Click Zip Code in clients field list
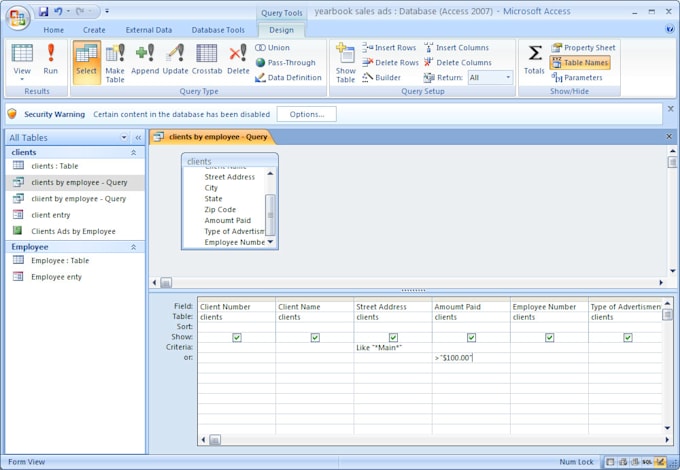 (x=220, y=209)
